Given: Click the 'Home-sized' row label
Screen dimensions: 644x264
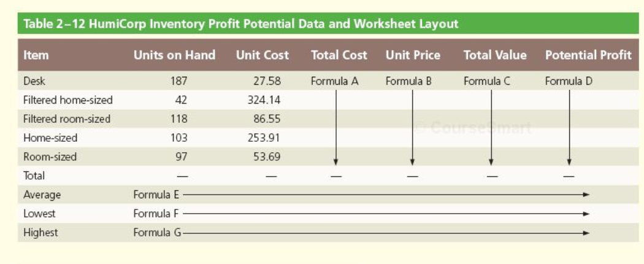Looking at the screenshot, I should click(x=50, y=138).
